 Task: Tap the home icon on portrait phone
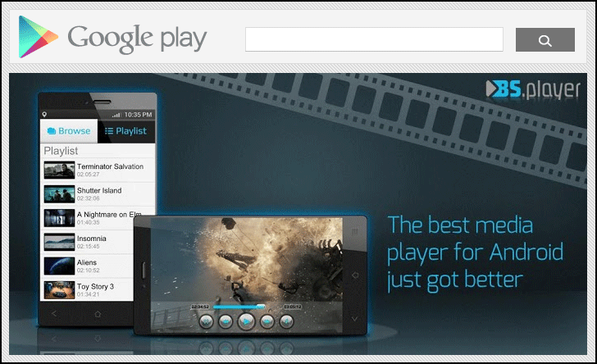pos(98,314)
